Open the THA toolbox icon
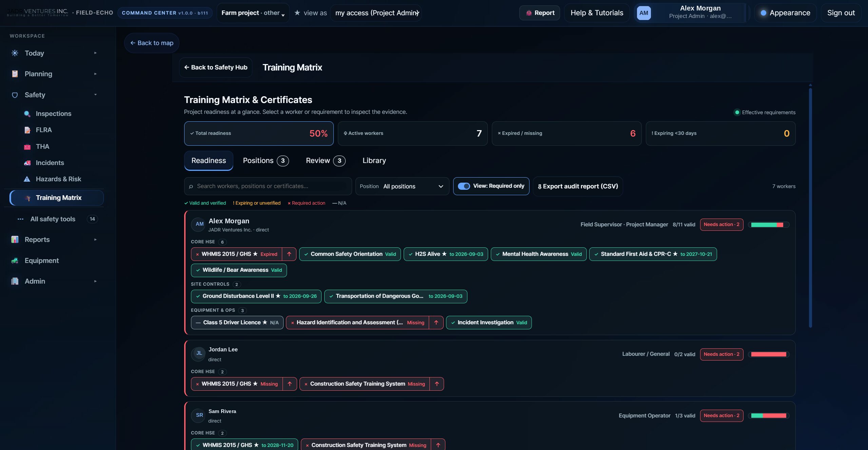This screenshot has width=868, height=450. coord(27,146)
